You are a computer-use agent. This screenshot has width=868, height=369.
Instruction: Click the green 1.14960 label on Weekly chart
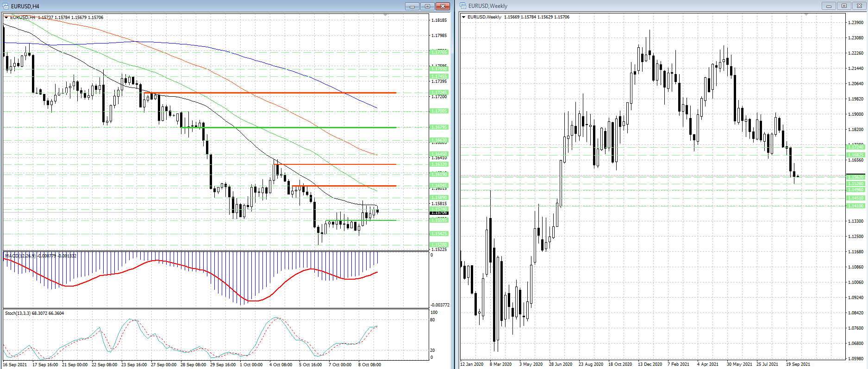point(856,190)
